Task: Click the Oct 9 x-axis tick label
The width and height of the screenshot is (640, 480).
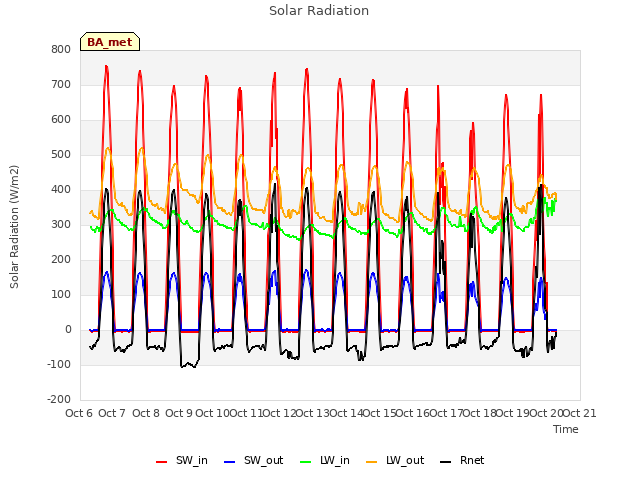Action: [179, 413]
